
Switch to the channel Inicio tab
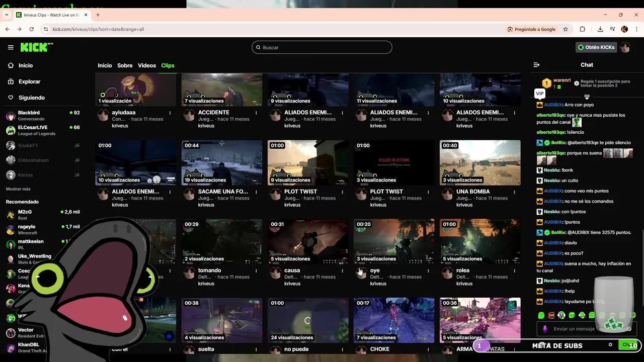[105, 65]
